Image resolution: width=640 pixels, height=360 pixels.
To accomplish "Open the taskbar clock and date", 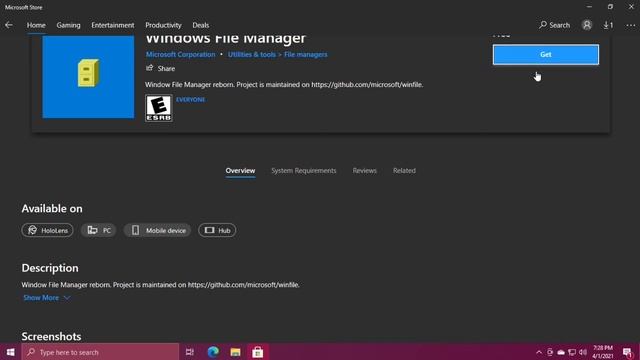I will pos(603,352).
